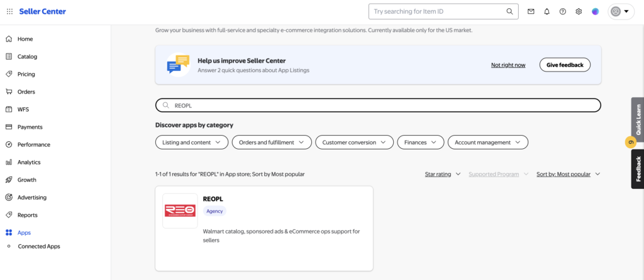Click the Catalog icon in sidebar

[9, 57]
